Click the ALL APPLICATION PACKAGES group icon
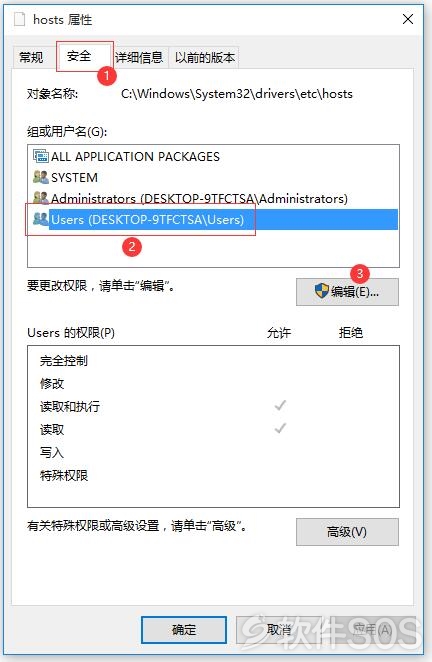Screen dimensions: 432x662 (x=41, y=156)
